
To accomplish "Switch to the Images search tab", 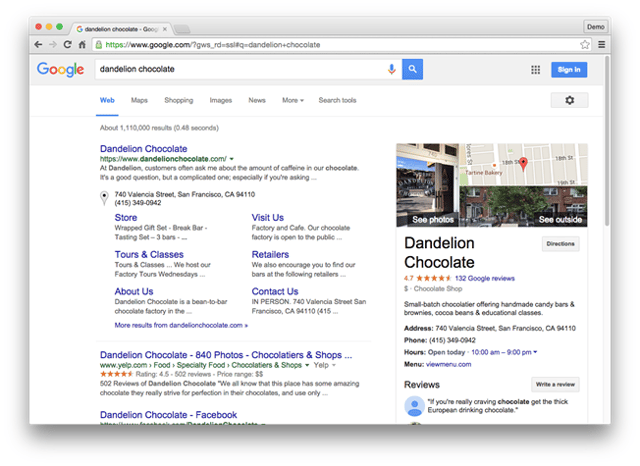I will [220, 100].
